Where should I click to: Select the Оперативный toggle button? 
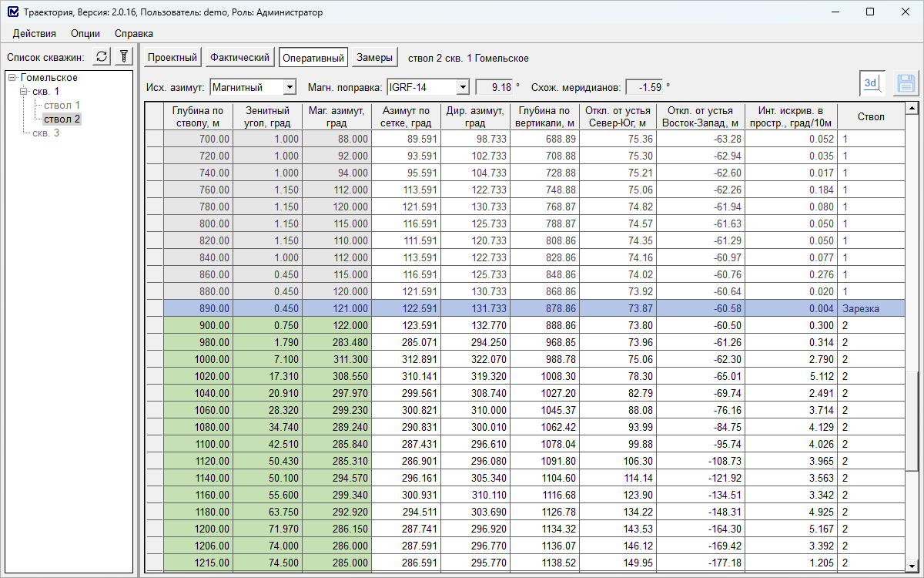[313, 58]
